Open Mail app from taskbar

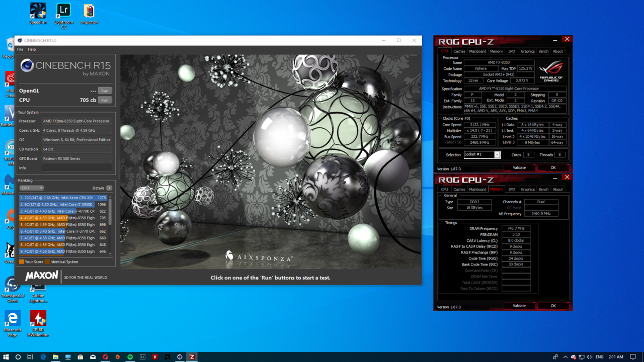click(x=93, y=357)
